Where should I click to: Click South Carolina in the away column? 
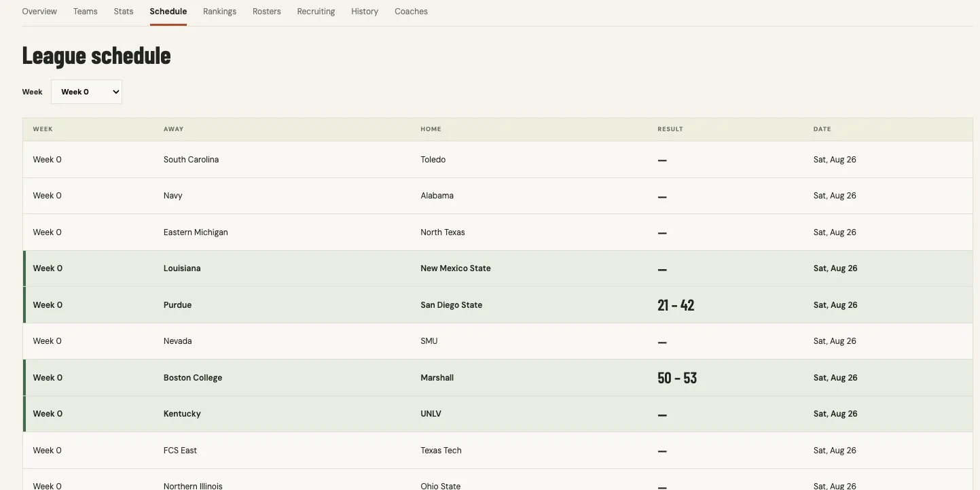click(191, 160)
